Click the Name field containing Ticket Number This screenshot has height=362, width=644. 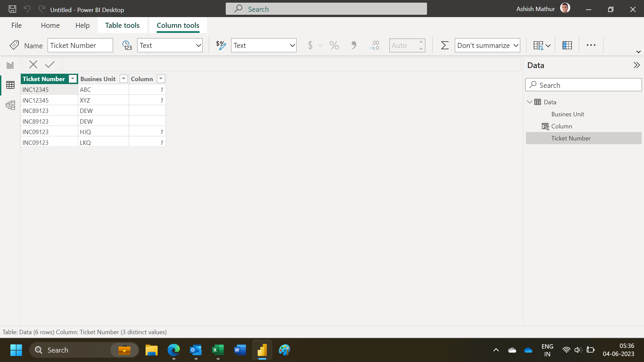coord(80,45)
